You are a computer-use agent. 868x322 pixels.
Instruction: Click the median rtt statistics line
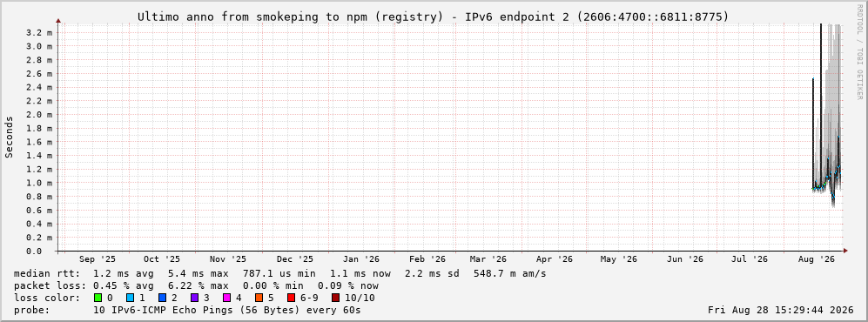click(x=279, y=274)
